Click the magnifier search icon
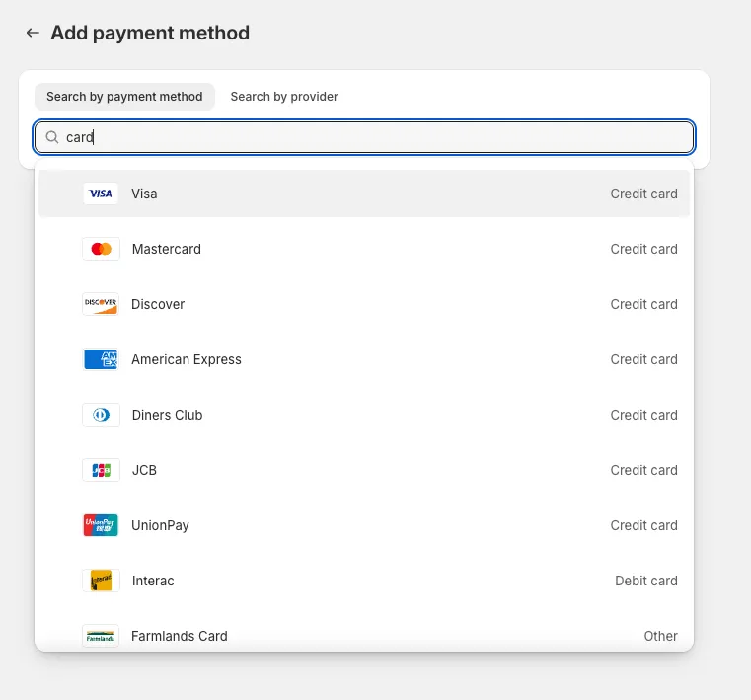This screenshot has width=751, height=700. [x=51, y=137]
